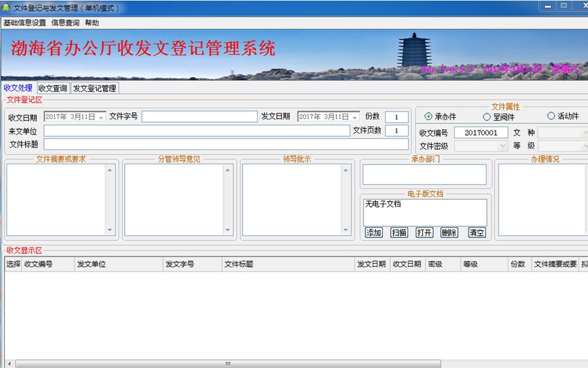Expand the 收文日期 date picker dropdown

101,117
